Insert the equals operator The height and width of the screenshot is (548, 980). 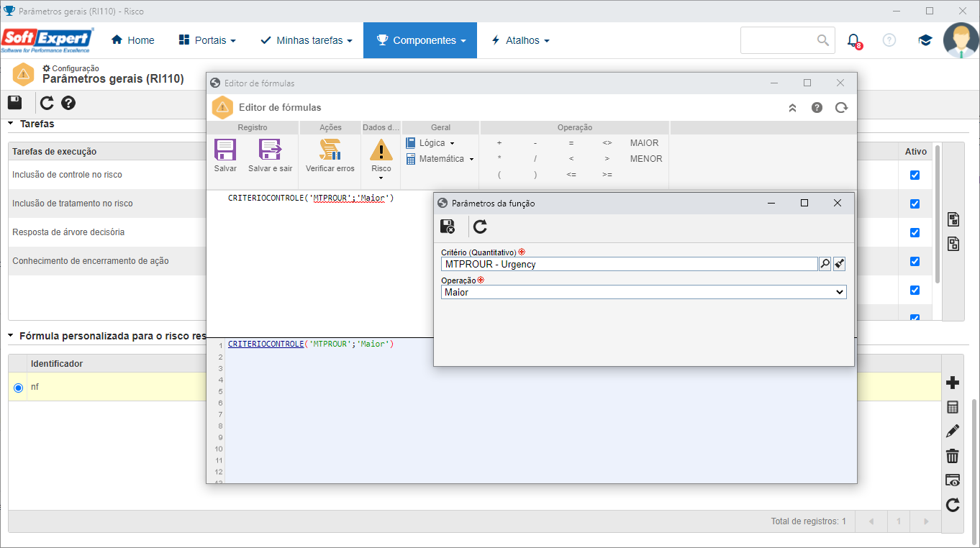tap(571, 143)
